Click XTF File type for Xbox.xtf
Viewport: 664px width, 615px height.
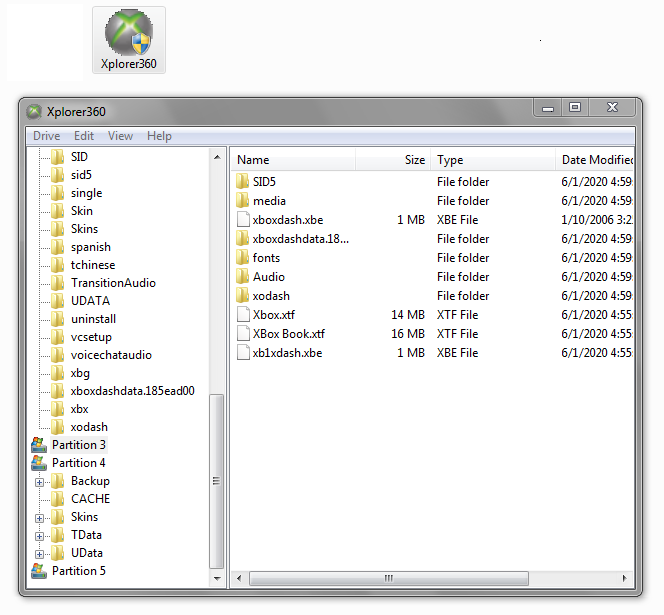click(x=457, y=315)
